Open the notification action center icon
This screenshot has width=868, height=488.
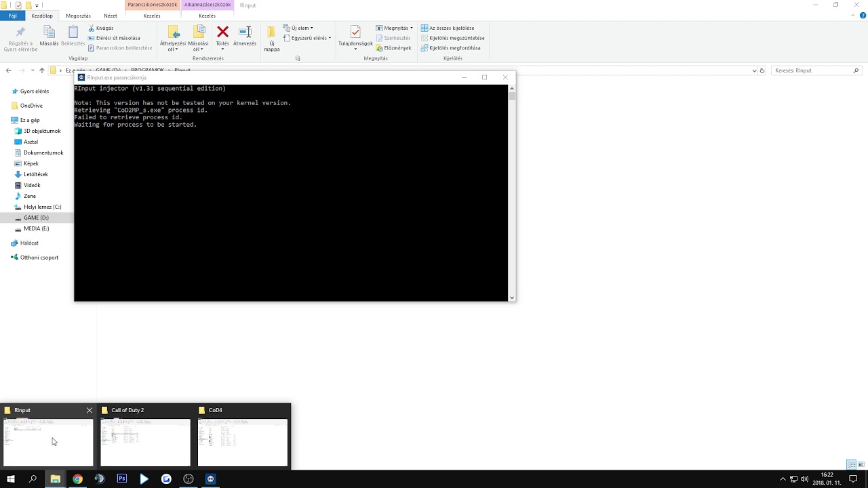coord(853,479)
